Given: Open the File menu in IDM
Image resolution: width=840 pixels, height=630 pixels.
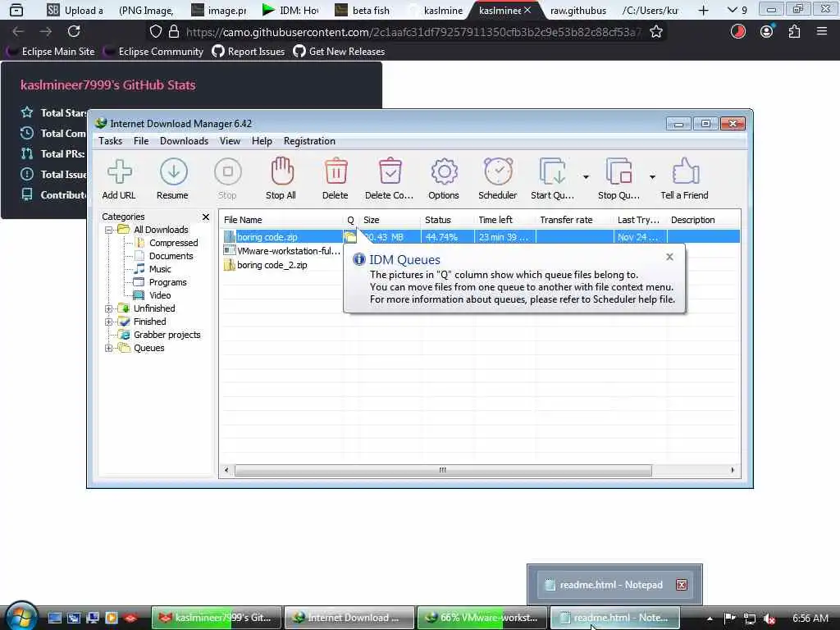Looking at the screenshot, I should [x=141, y=141].
